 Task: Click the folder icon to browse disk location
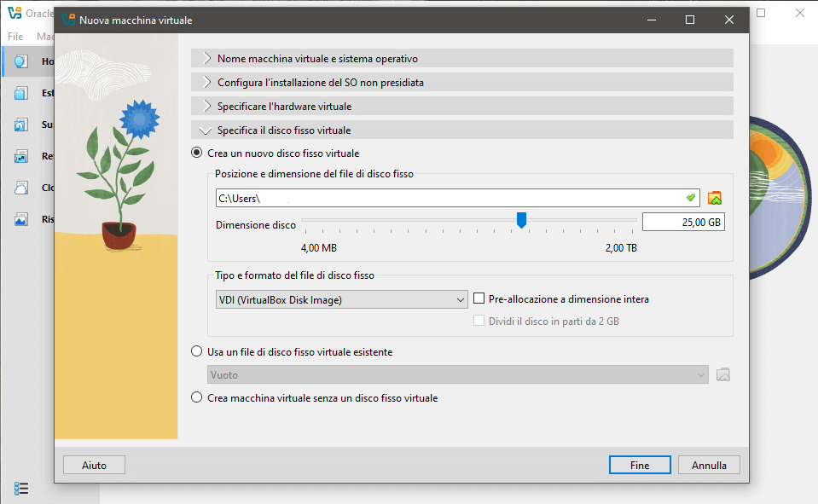(715, 197)
